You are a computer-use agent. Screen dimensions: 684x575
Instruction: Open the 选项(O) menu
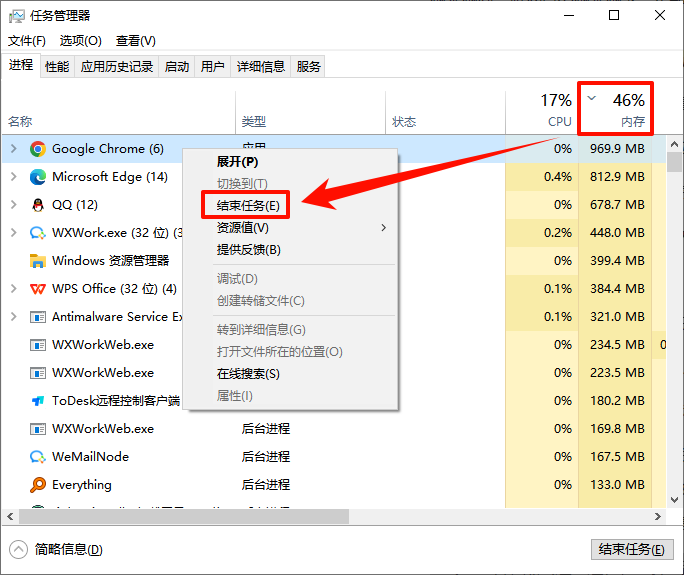coord(81,41)
